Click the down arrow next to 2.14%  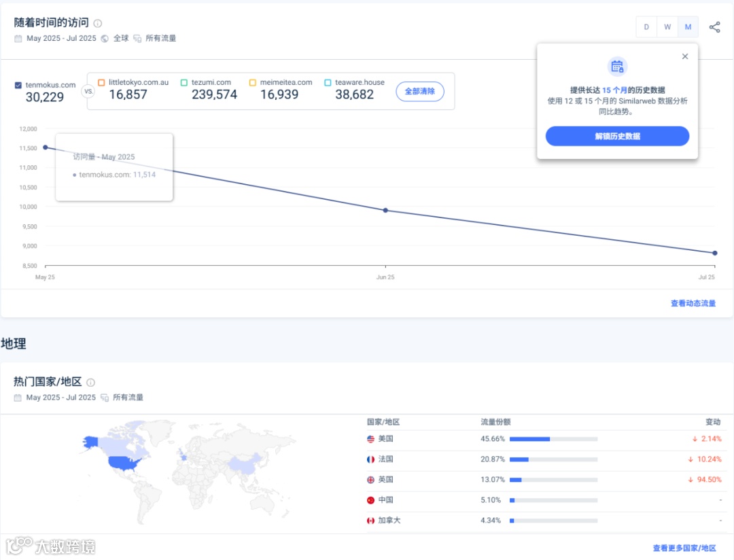coord(695,439)
